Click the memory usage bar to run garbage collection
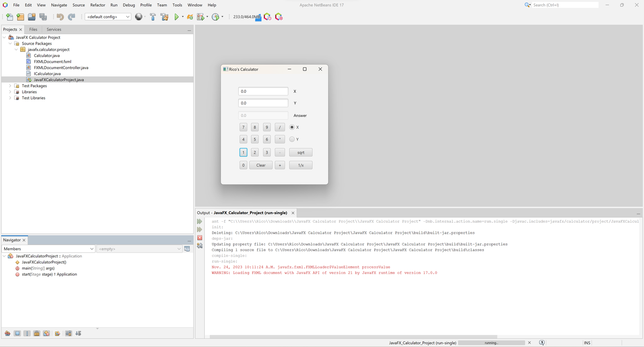The width and height of the screenshot is (644, 347). pos(246,17)
